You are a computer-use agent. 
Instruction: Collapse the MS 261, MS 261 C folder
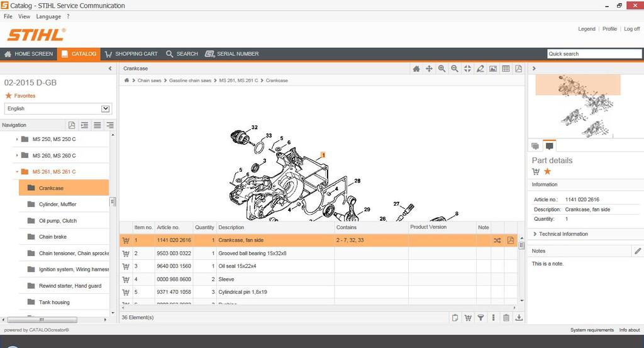click(17, 172)
